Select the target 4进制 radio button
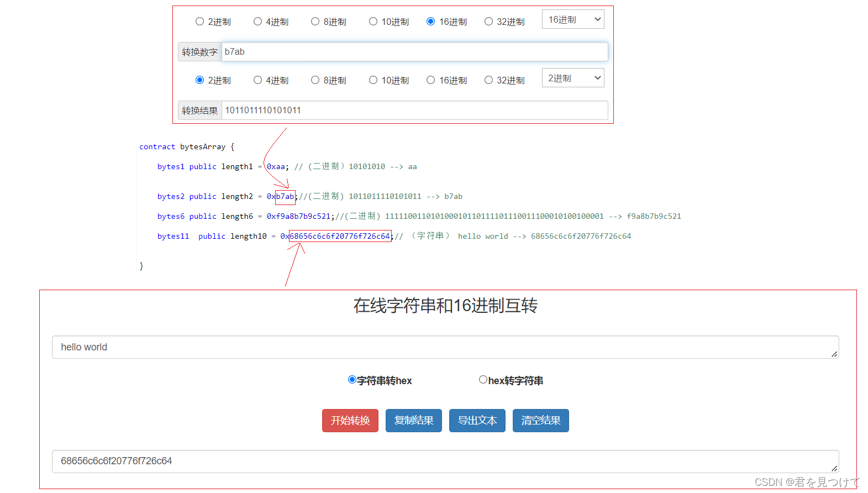 [x=257, y=80]
